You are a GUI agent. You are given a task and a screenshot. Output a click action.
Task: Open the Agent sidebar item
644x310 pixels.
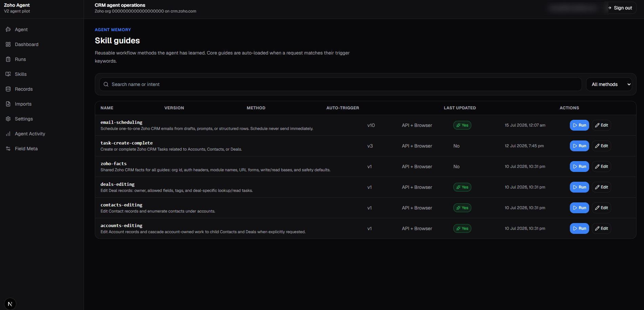point(42,29)
